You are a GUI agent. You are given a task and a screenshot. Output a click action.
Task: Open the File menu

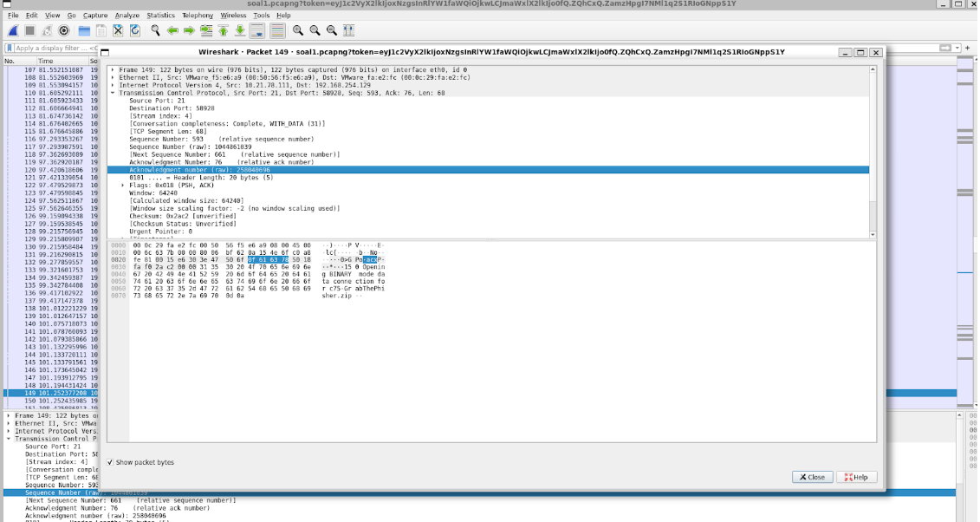[13, 15]
